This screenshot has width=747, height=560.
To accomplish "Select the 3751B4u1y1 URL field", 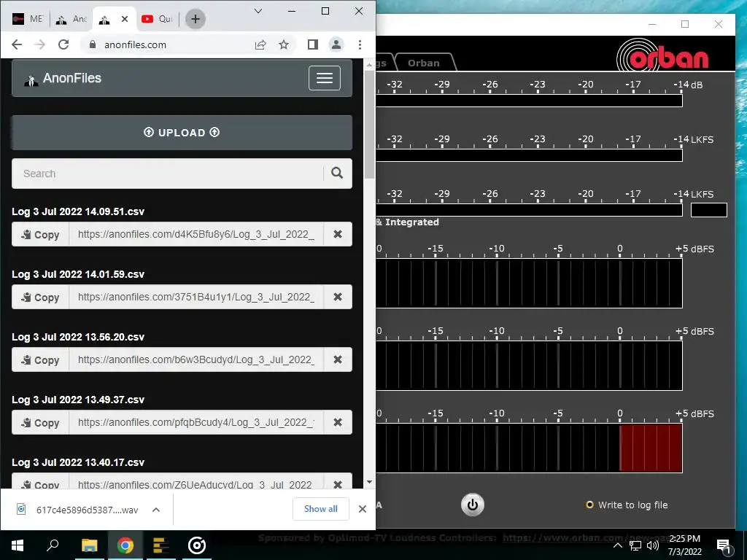I will click(196, 297).
